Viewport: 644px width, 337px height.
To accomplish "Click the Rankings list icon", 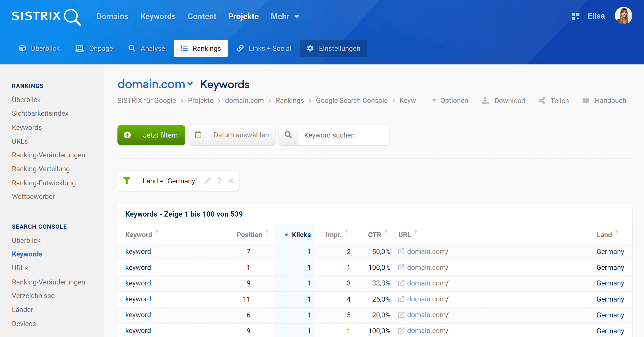I will [184, 48].
